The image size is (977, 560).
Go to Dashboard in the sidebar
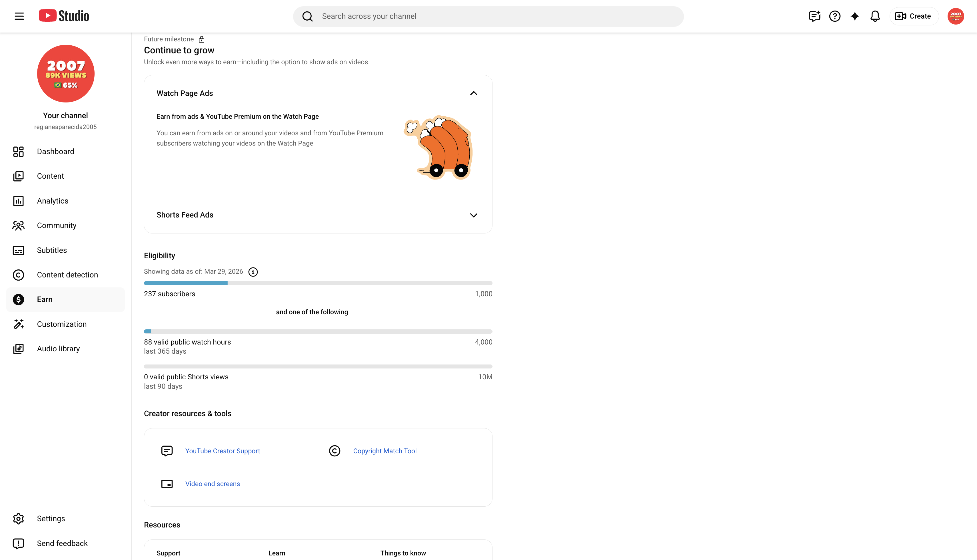[x=65, y=152]
